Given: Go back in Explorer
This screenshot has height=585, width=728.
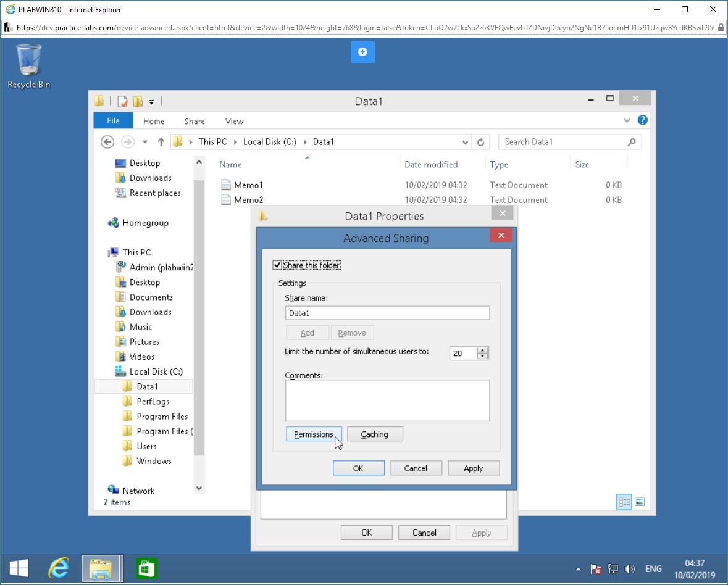Looking at the screenshot, I should [x=107, y=142].
